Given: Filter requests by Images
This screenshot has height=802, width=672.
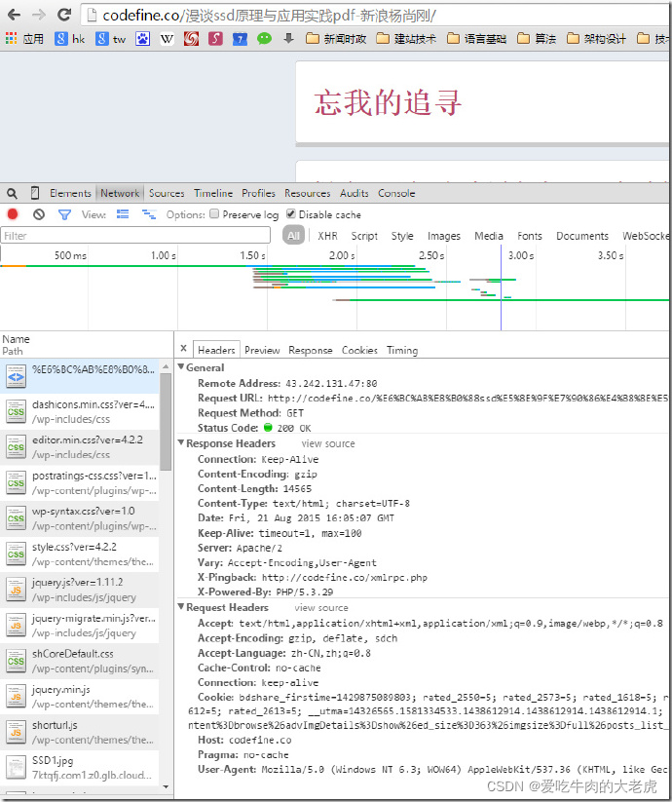Looking at the screenshot, I should click(443, 236).
